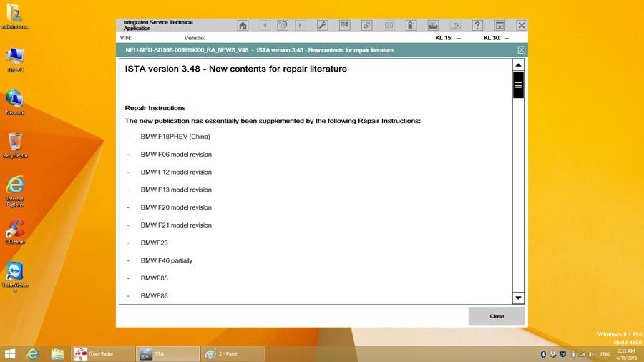Close ISTA application with X icon
The width and height of the screenshot is (644, 362).
click(x=522, y=26)
